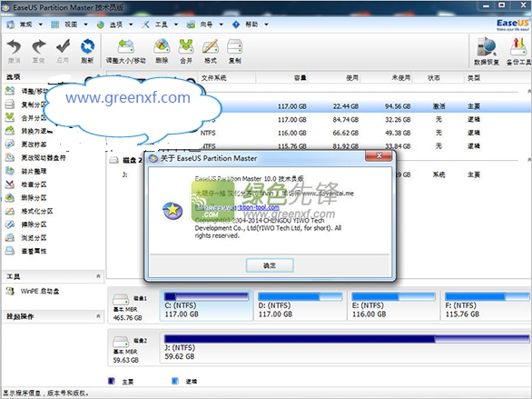Select the C: (NTFS) 117.00 GB partition block

click(x=206, y=305)
